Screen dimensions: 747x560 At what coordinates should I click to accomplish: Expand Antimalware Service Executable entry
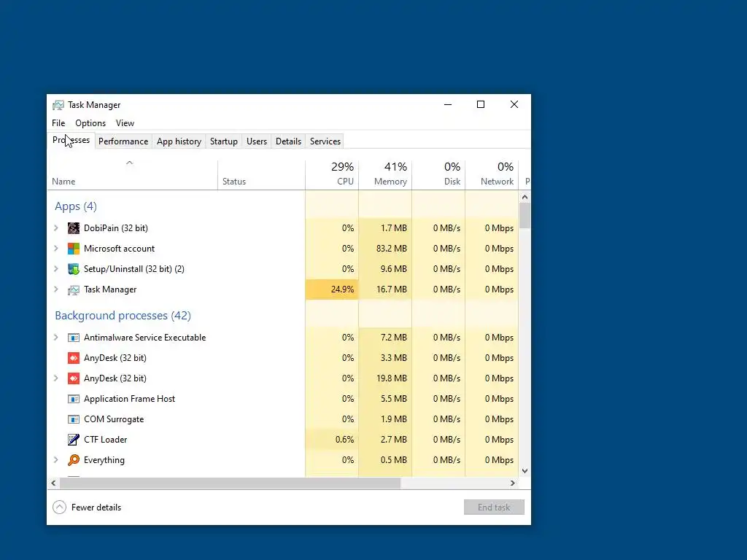coord(56,338)
